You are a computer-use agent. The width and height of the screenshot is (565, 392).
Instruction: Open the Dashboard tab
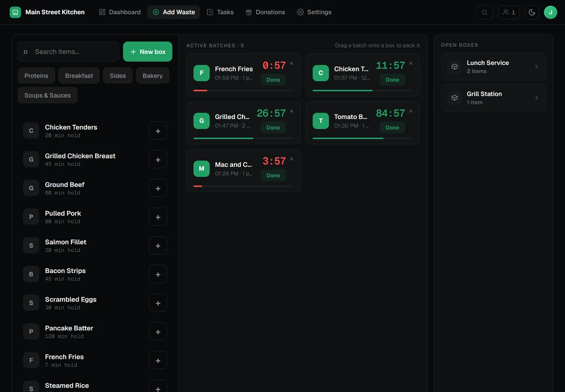point(120,12)
